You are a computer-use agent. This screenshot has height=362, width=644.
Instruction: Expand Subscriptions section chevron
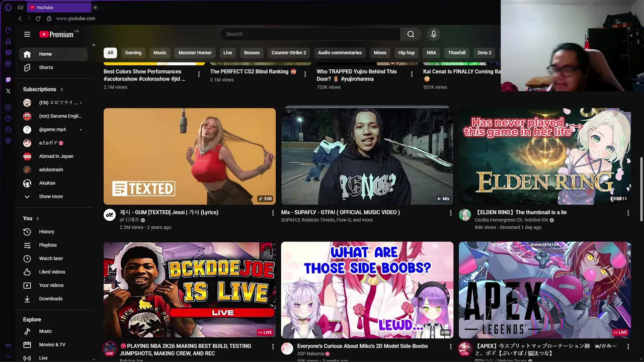(62, 89)
